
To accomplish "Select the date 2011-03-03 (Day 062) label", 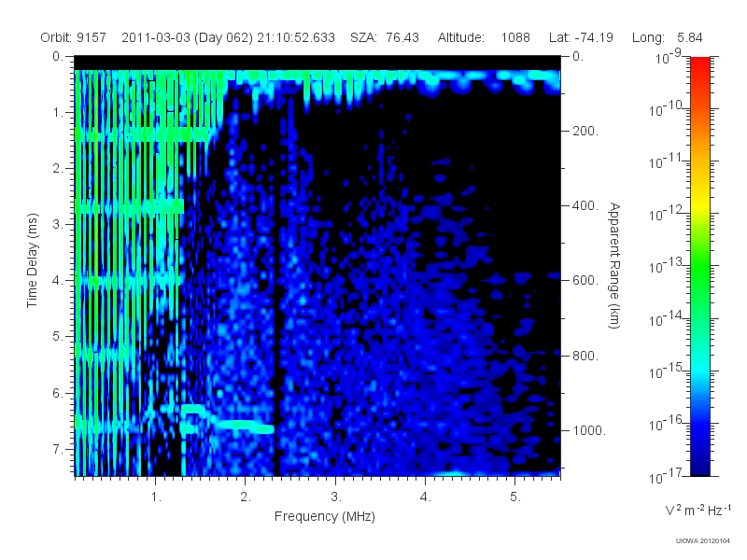I will point(188,37).
